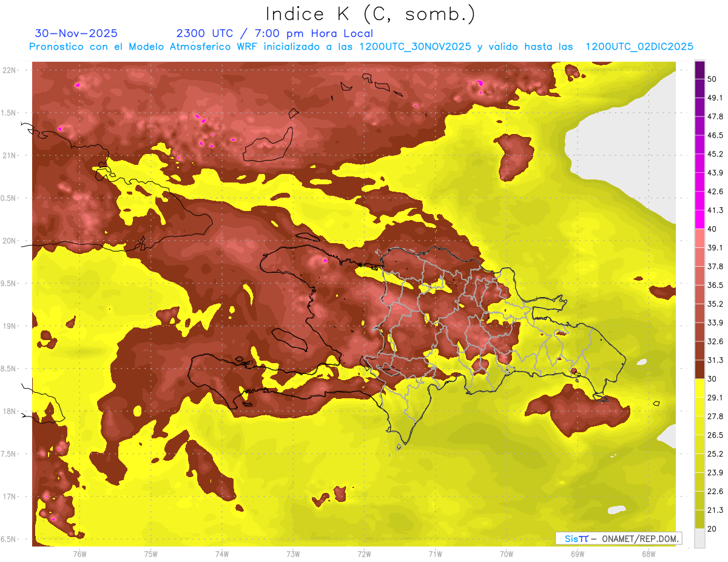Click the color scale value '43.9'
This screenshot has height=562, width=728.
click(715, 173)
